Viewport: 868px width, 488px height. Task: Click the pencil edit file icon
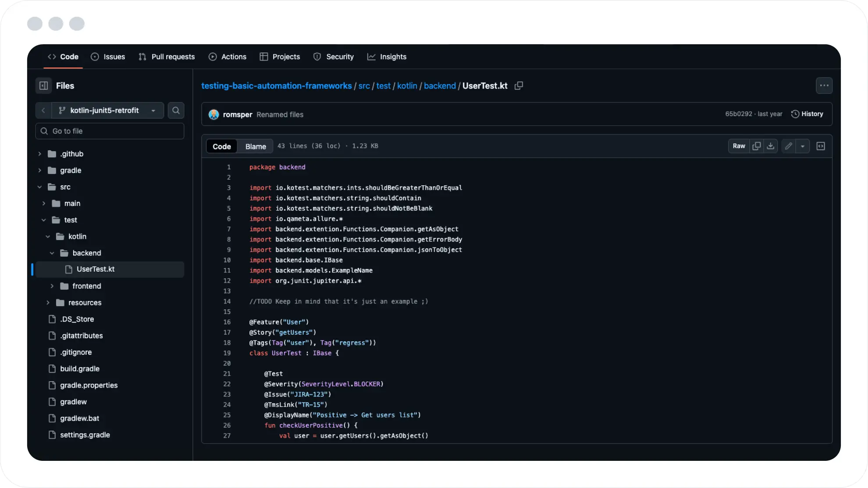click(788, 146)
